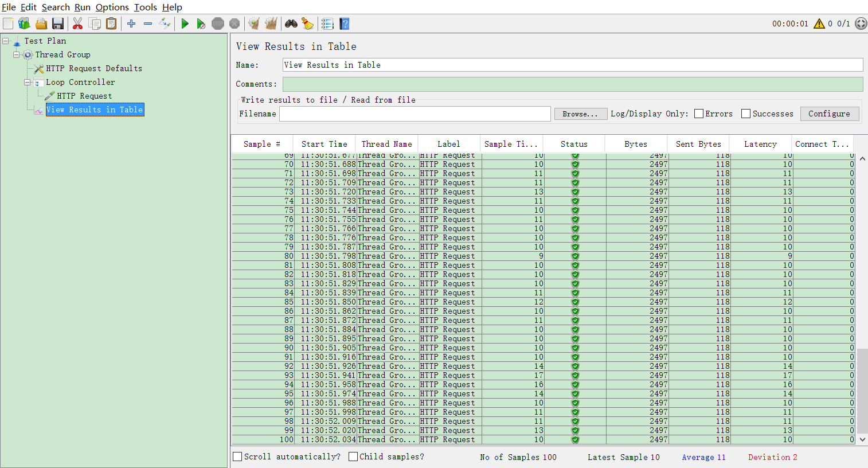
Task: Click the scrollbar up arrow
Action: pos(862,158)
